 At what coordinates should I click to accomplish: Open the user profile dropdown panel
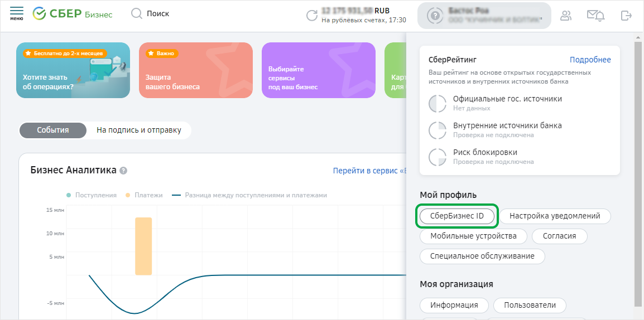click(x=484, y=16)
